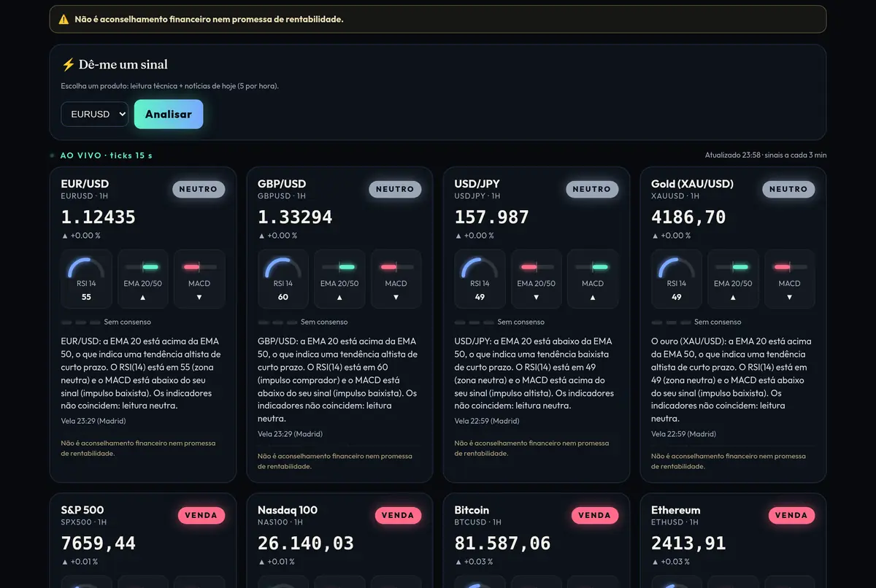
Task: Click "Sem consenso" on the USD/JPY card
Action: click(x=521, y=322)
